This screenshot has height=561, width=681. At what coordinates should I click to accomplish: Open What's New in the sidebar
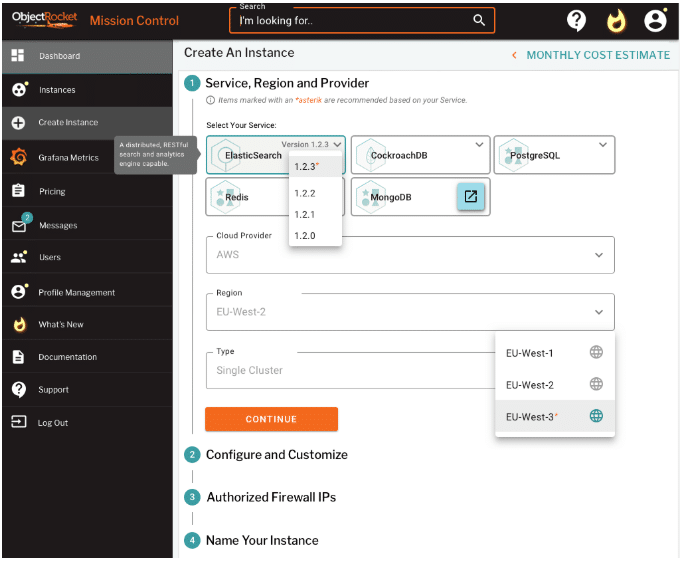click(x=87, y=324)
